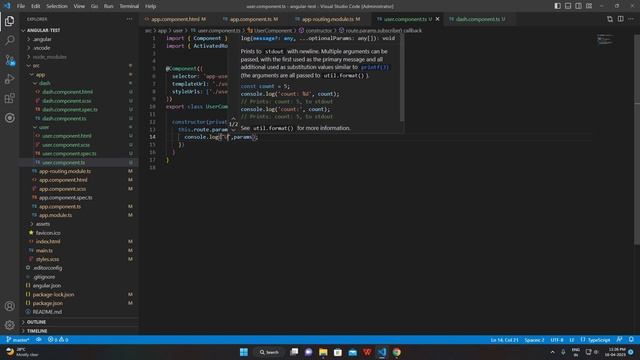This screenshot has width=640, height=360.
Task: Open the Accounts menu icon
Action: tap(9, 306)
